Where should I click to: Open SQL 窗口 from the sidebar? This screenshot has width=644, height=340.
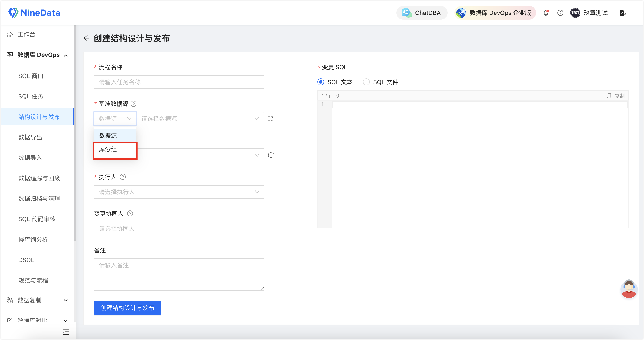30,76
